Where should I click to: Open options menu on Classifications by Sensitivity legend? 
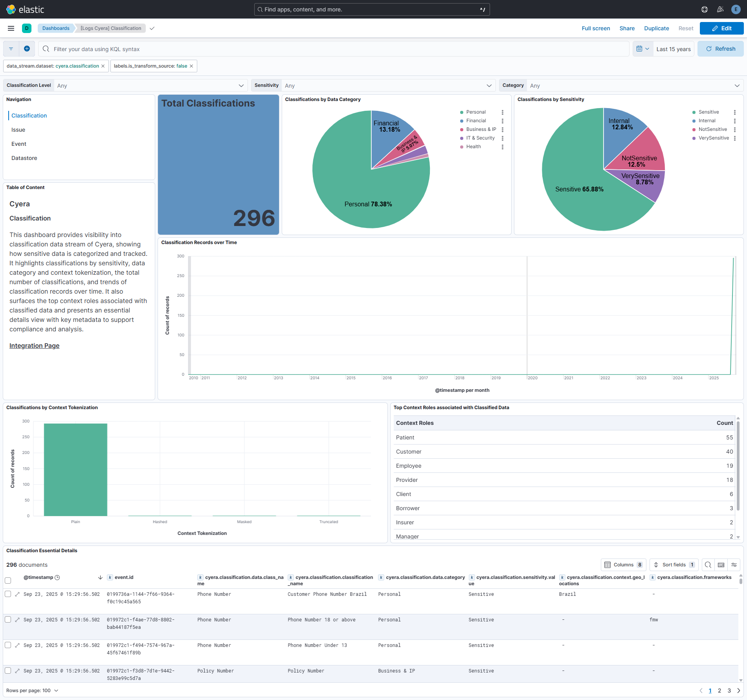point(735,112)
